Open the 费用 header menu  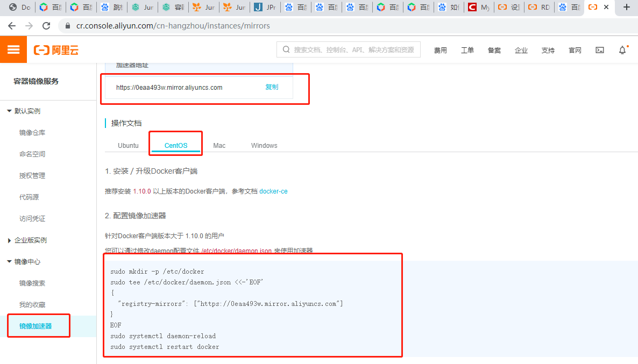(440, 50)
